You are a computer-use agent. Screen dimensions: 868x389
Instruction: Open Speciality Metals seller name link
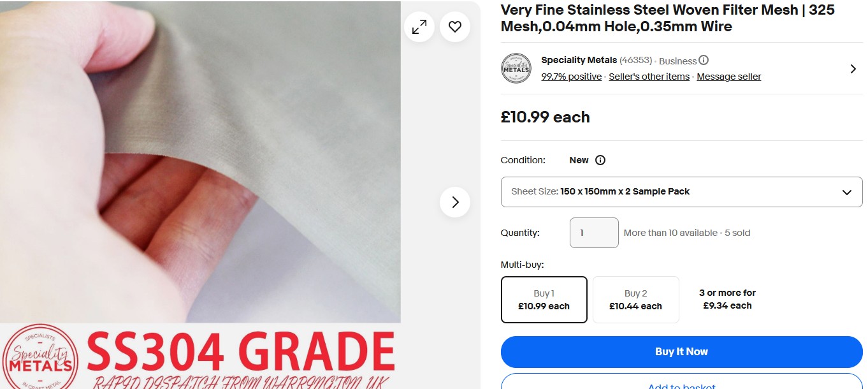pos(579,60)
